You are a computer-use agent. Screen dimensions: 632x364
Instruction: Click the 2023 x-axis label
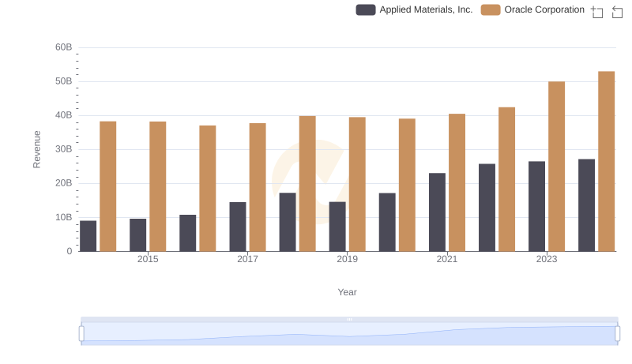point(547,259)
